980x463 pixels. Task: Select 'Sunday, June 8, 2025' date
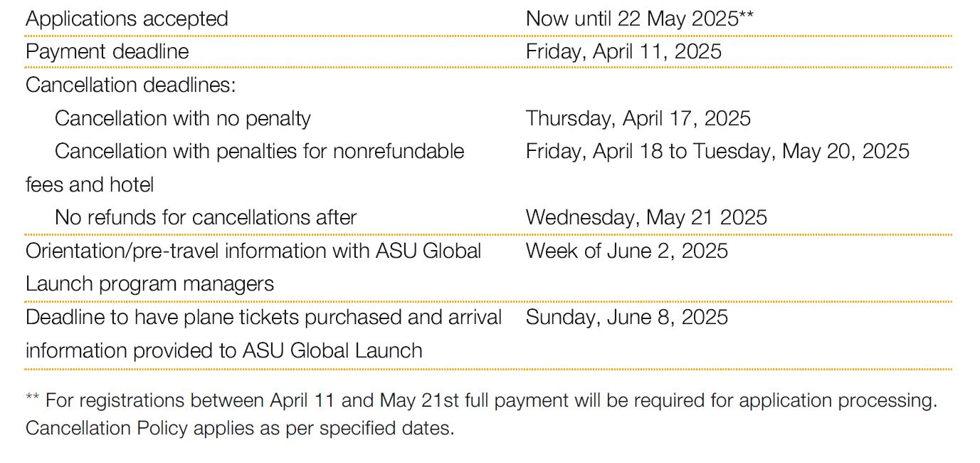[x=627, y=317]
